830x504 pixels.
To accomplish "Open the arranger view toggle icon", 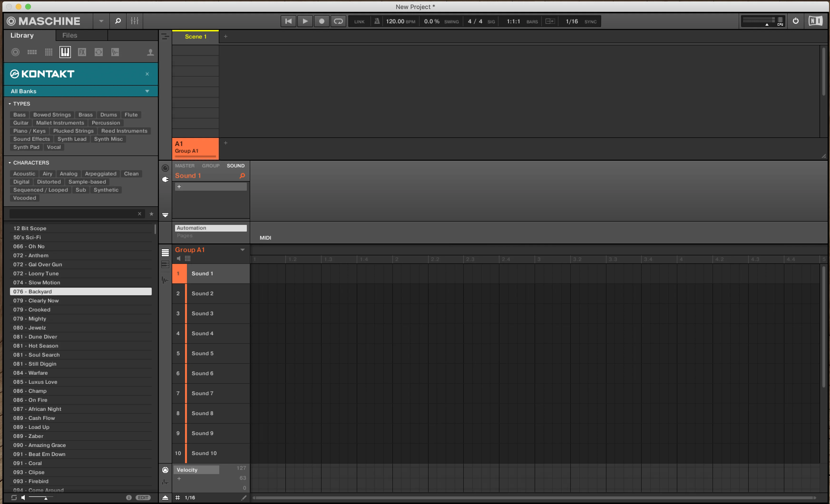I will coord(165,36).
